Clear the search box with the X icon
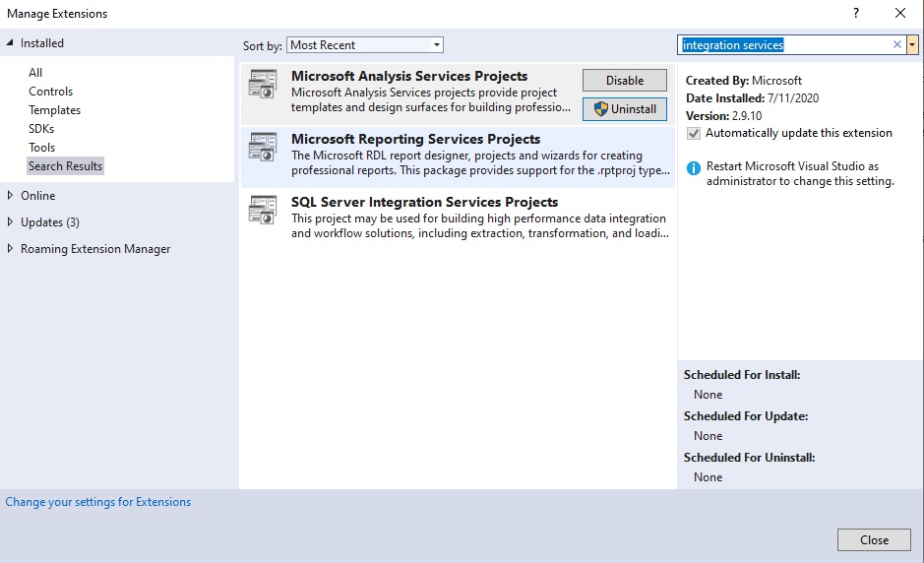Screen dimensions: 924x563 [x=896, y=45]
